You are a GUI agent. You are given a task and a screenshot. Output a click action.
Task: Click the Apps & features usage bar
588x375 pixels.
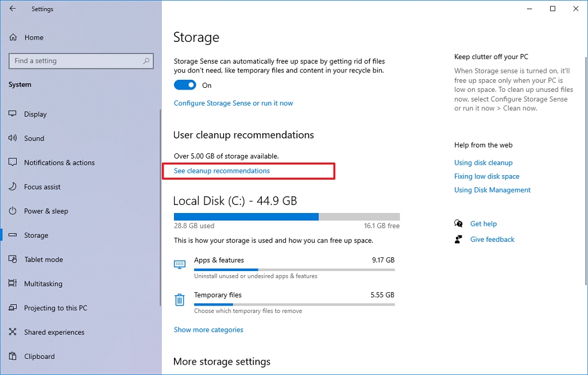point(295,270)
